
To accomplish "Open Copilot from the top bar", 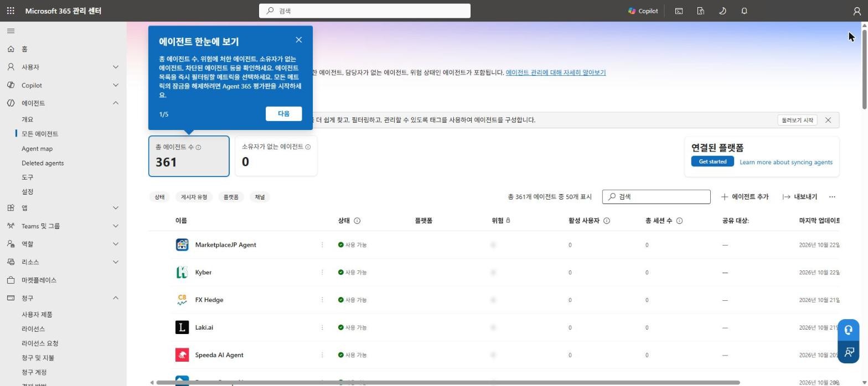I will 643,11.
